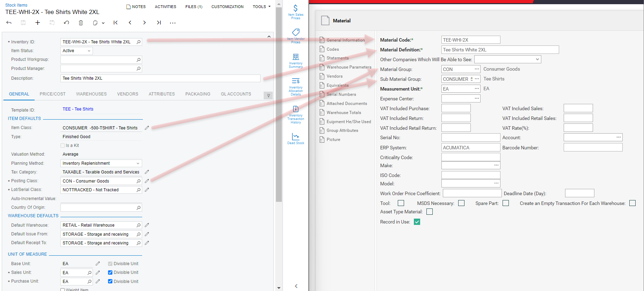Open Dead Stock side panel

pos(295,139)
